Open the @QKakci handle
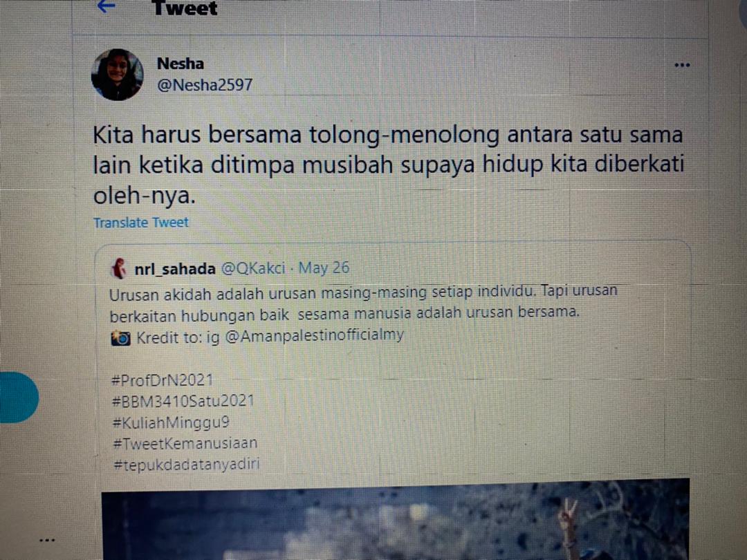Image resolution: width=747 pixels, height=560 pixels. (x=253, y=268)
